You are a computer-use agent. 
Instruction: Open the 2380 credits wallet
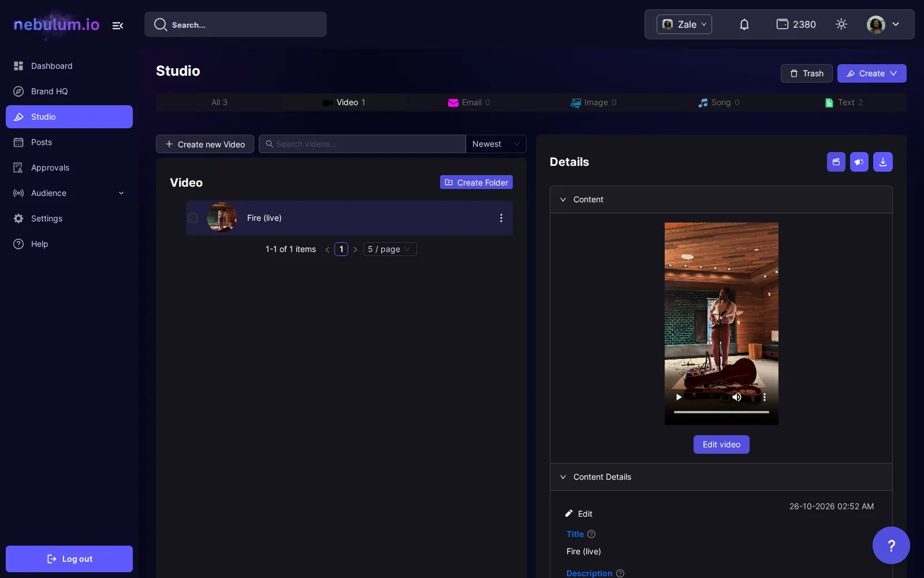tap(796, 24)
